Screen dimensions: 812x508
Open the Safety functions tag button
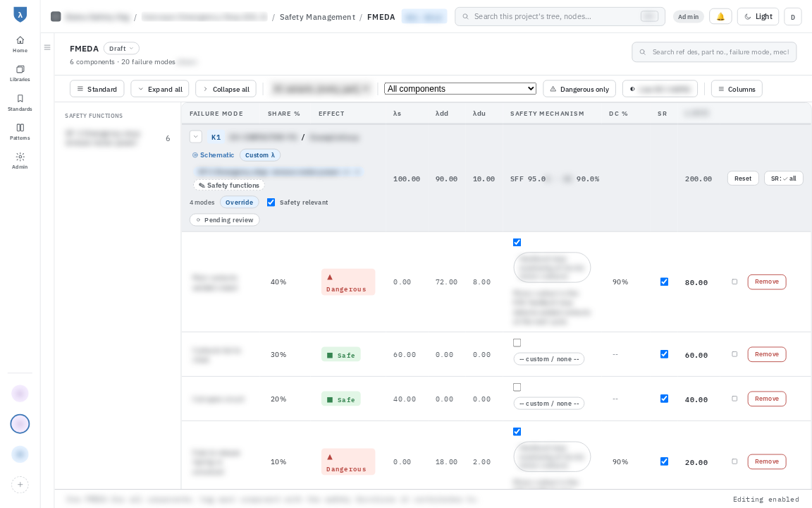(x=229, y=185)
